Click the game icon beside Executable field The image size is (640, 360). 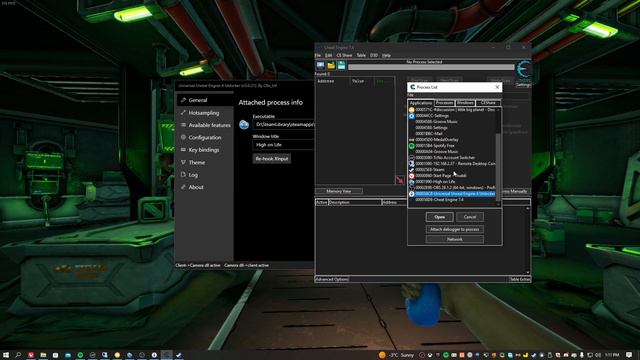pyautogui.click(x=244, y=124)
